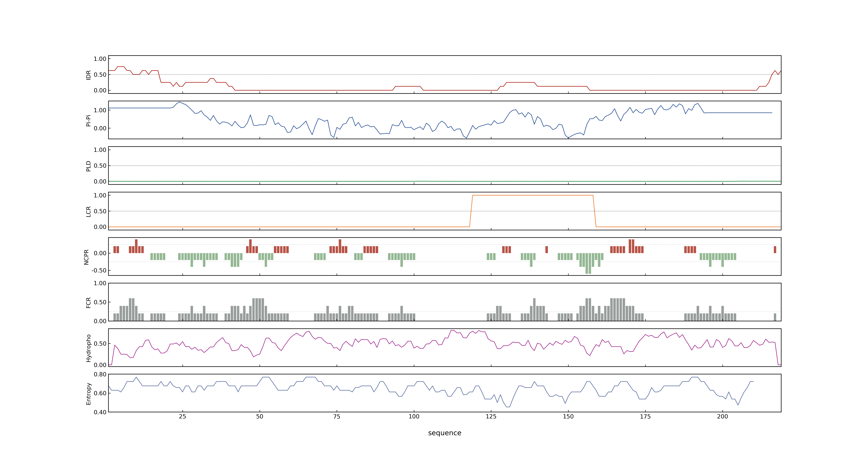Image resolution: width=868 pixels, height=463 pixels.
Task: Click the PLD y-axis label
Action: point(89,166)
